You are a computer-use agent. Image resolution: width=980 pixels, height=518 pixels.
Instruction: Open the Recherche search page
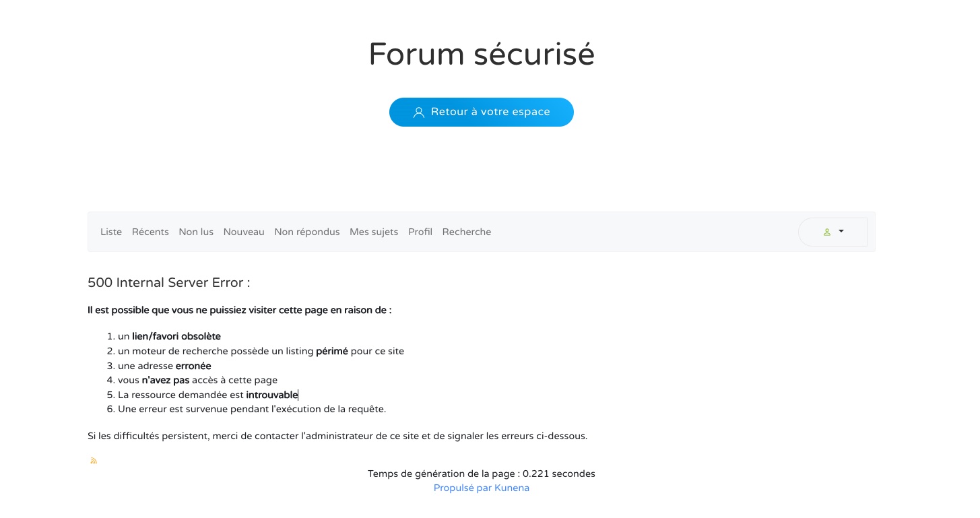pyautogui.click(x=467, y=232)
